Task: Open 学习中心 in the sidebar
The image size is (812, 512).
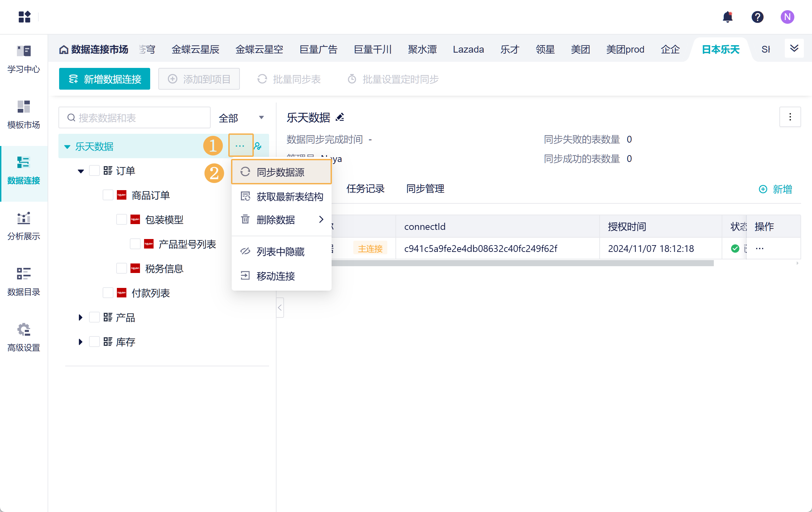Action: click(x=23, y=59)
